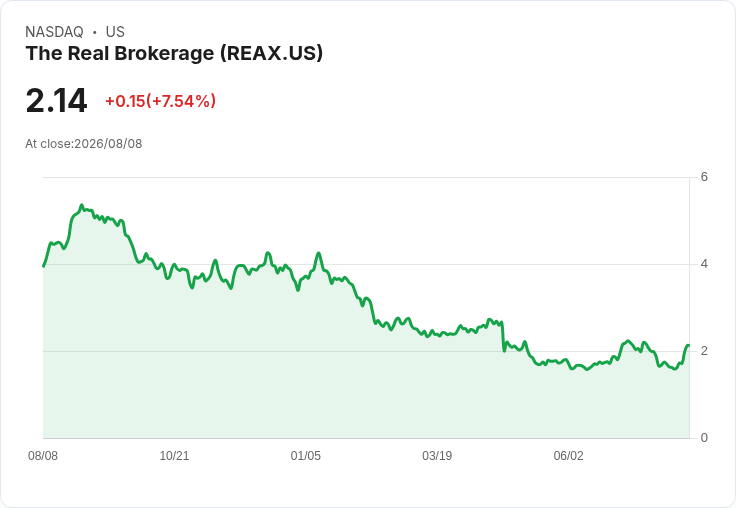The height and width of the screenshot is (508, 736).
Task: Click the 2.14 current price
Action: tap(56, 101)
